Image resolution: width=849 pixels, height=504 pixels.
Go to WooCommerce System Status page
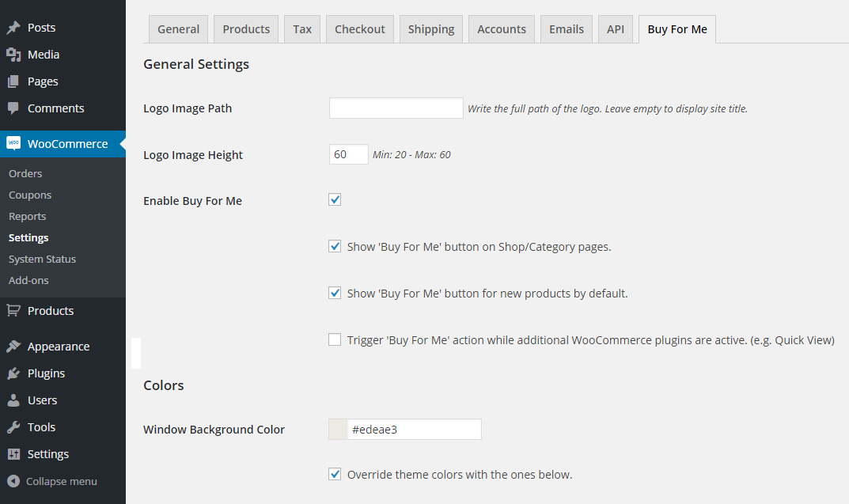point(42,259)
